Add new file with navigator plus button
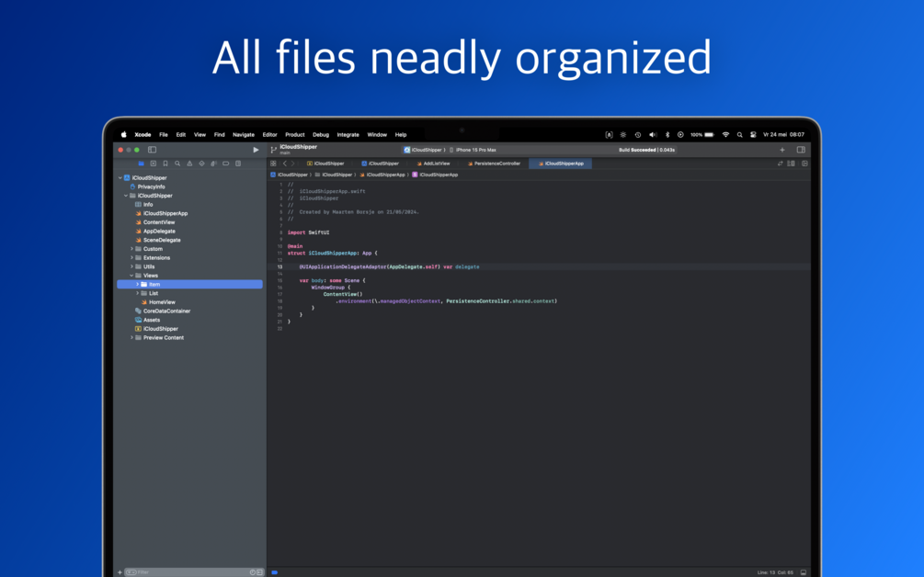Image resolution: width=924 pixels, height=577 pixels. [120, 572]
